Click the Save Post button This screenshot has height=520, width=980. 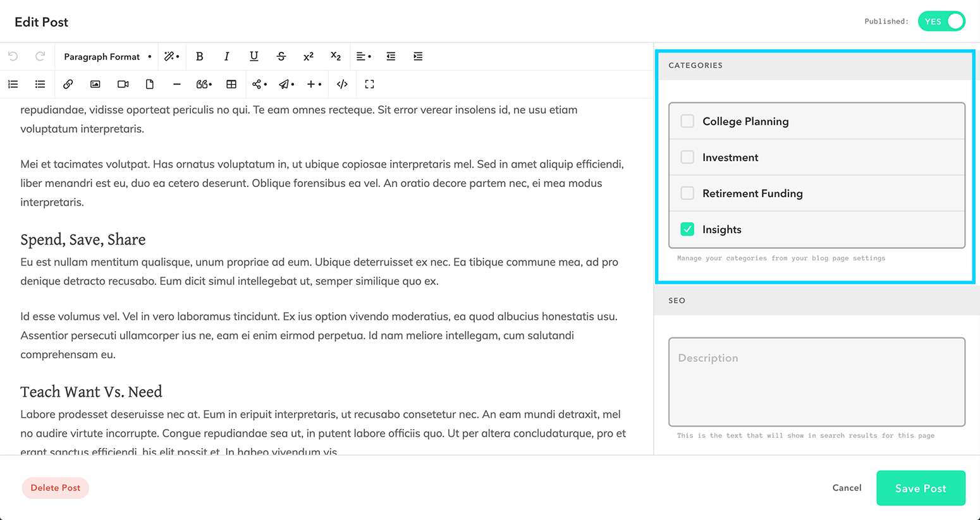(x=921, y=488)
